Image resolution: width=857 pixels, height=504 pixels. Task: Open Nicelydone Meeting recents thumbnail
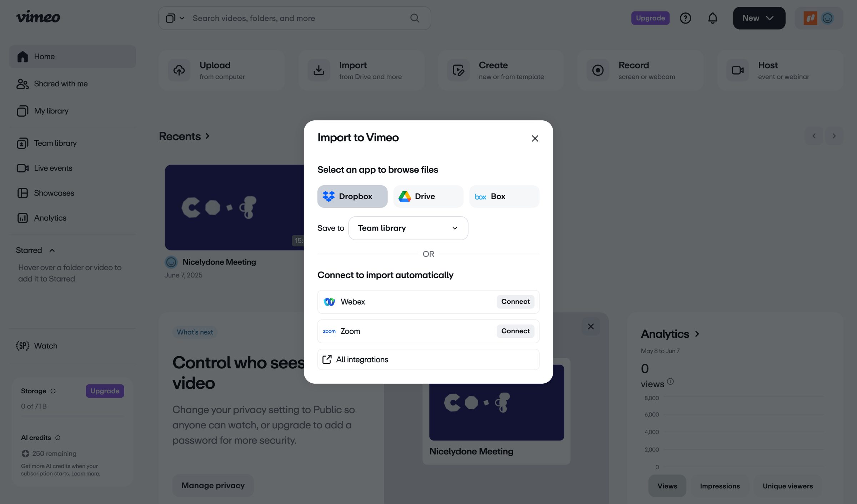235,207
